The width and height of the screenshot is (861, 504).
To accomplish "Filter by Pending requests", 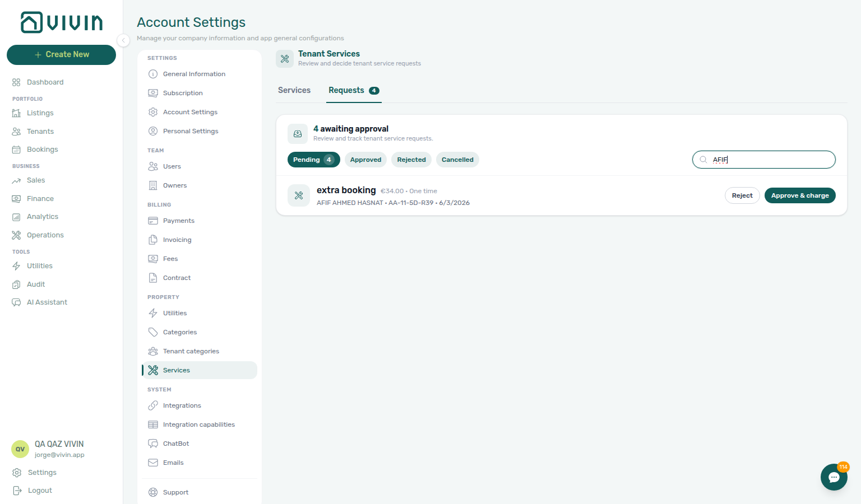I will (x=314, y=160).
